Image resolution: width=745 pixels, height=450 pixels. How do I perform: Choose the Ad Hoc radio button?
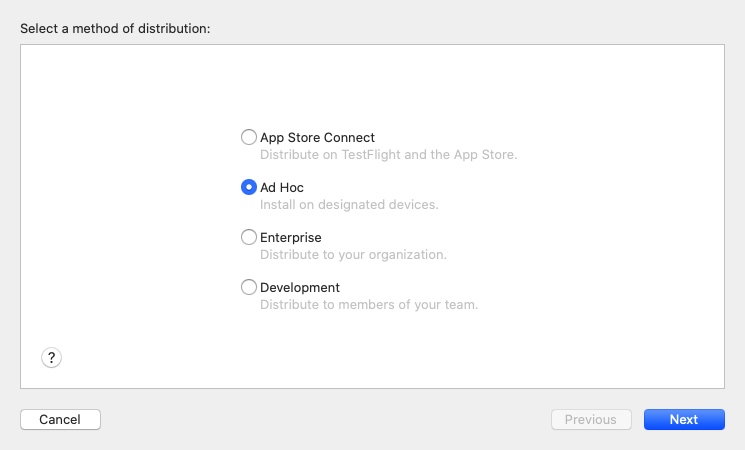[248, 187]
